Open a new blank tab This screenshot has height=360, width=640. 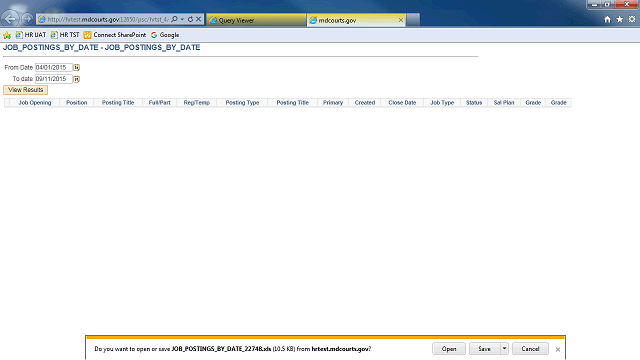tap(413, 20)
